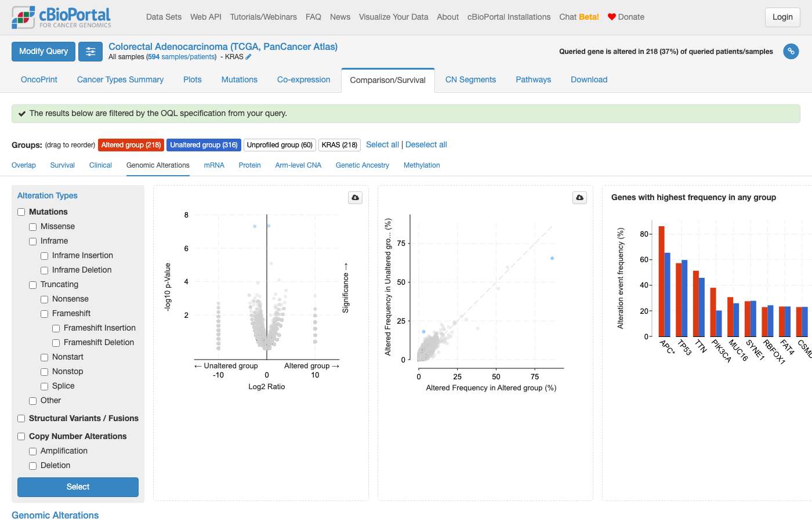Viewport: 812px width, 522px height.
Task: Click the red heart Donate icon
Action: pos(611,17)
